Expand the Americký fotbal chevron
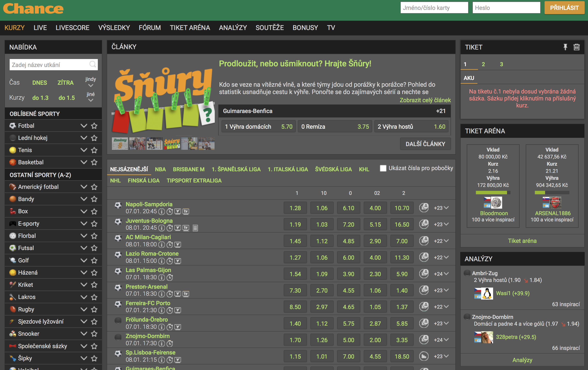The height and width of the screenshot is (370, 588). click(84, 187)
